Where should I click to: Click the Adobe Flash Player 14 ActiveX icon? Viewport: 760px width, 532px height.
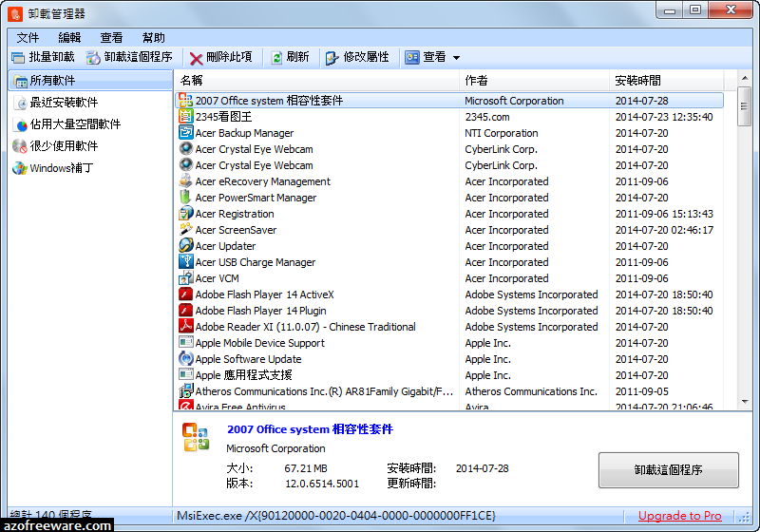click(x=185, y=294)
